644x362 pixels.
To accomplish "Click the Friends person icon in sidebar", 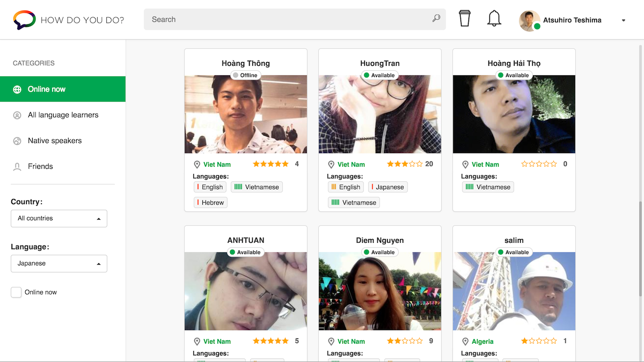I will coord(17,167).
